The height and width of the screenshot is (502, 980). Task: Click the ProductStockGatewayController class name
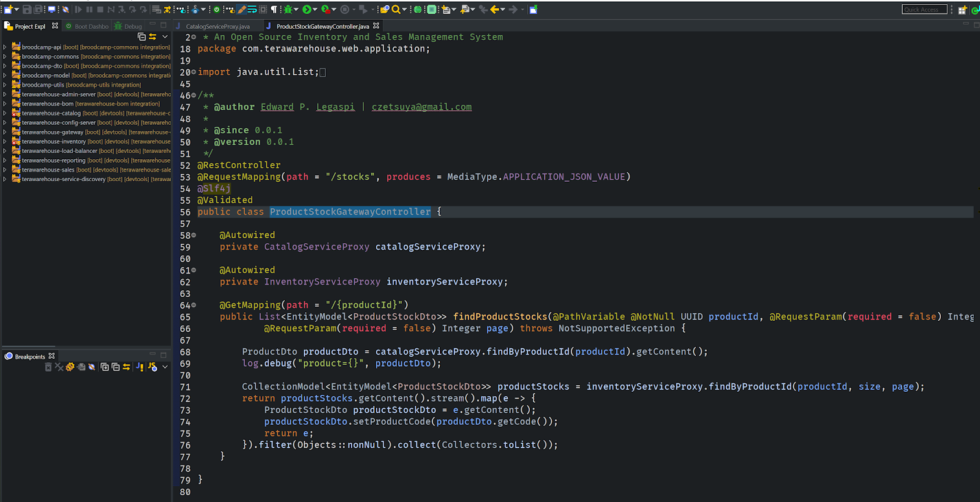pyautogui.click(x=350, y=212)
